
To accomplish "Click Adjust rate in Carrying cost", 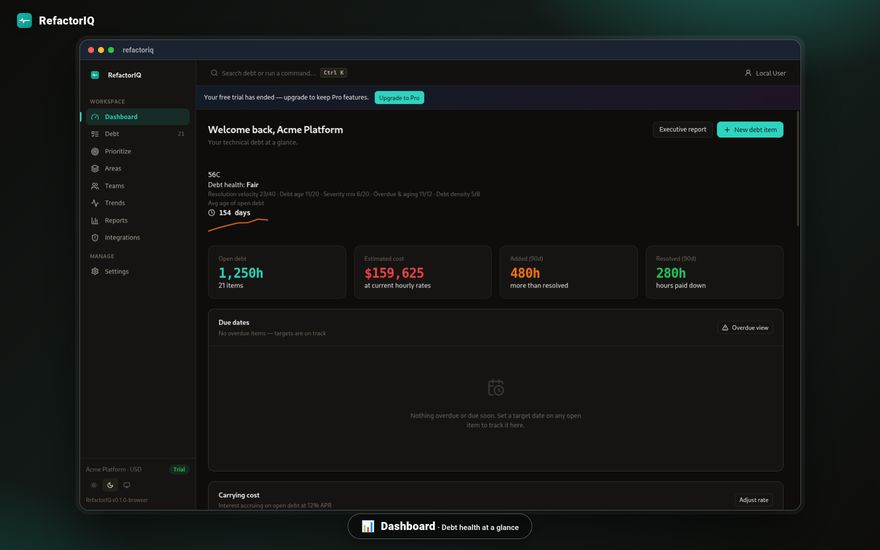I will coord(754,500).
